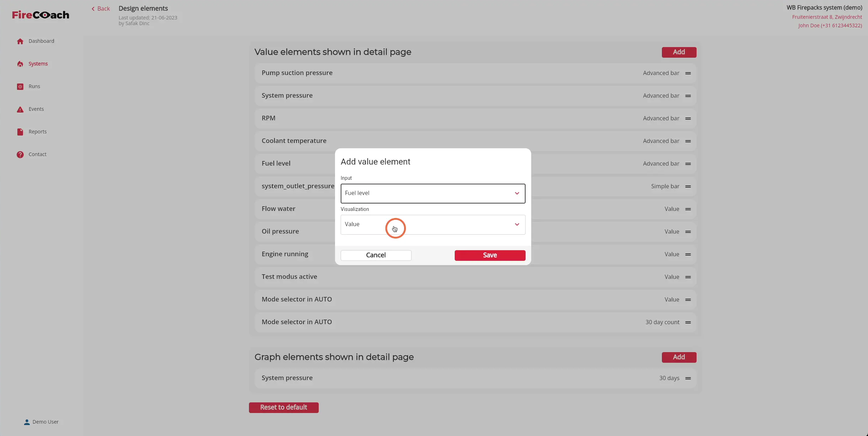Click the reorder handle on RPM row

click(688, 119)
